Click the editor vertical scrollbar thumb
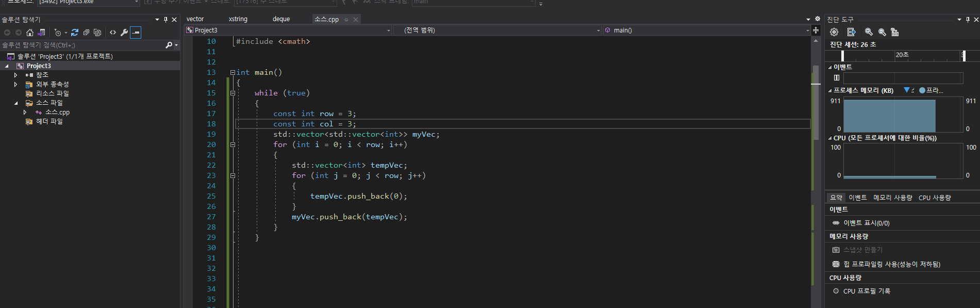980x308 pixels. pos(816,102)
